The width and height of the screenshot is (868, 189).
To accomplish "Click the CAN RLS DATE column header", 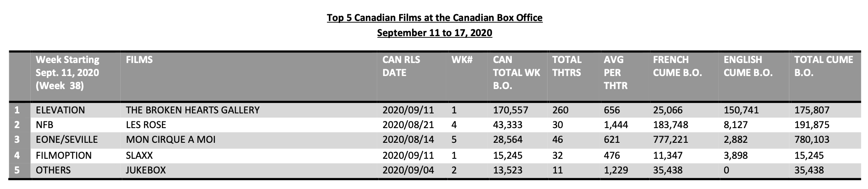I will (x=401, y=66).
